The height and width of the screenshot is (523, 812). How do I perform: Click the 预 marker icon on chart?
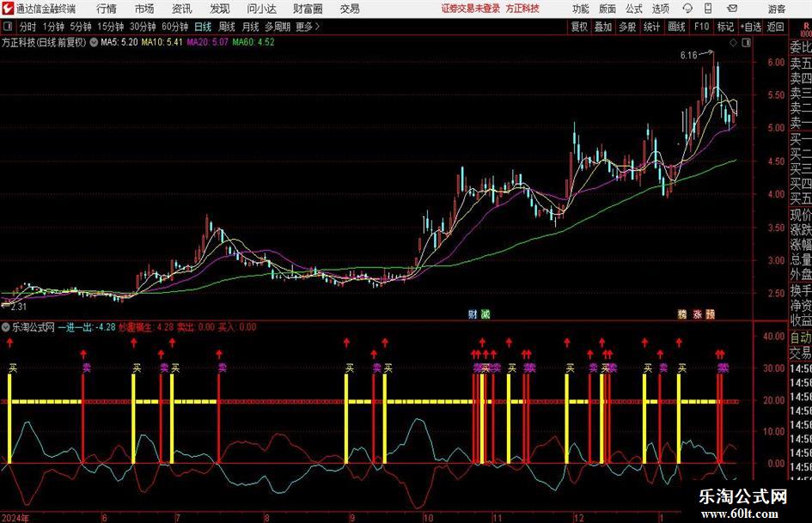click(711, 314)
